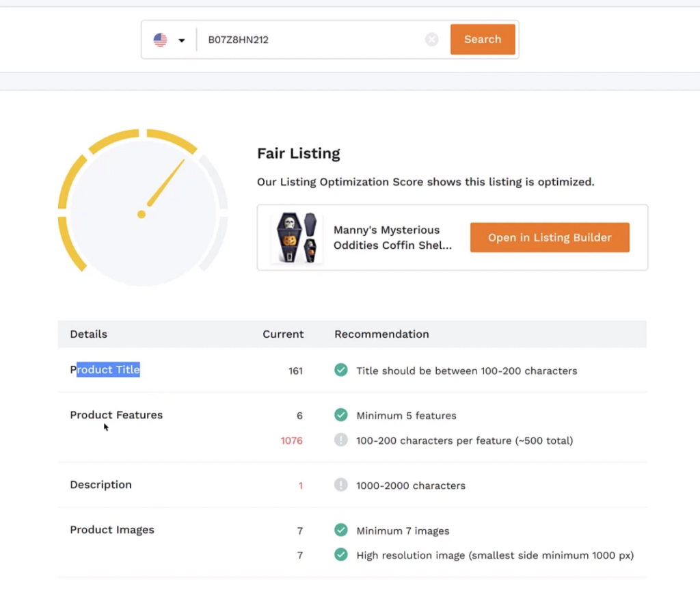The height and width of the screenshot is (601, 700).
Task: Click the Description row label
Action: (x=101, y=485)
